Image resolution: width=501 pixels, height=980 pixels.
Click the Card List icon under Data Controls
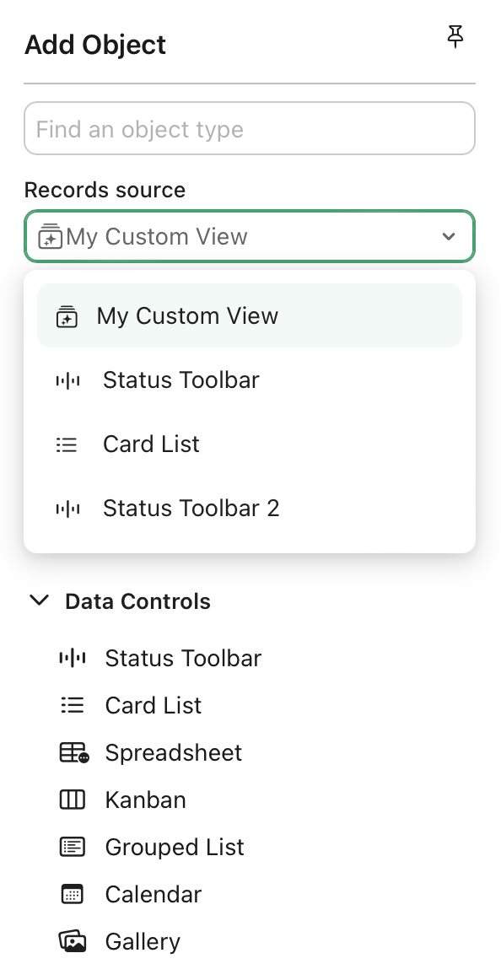(x=73, y=705)
